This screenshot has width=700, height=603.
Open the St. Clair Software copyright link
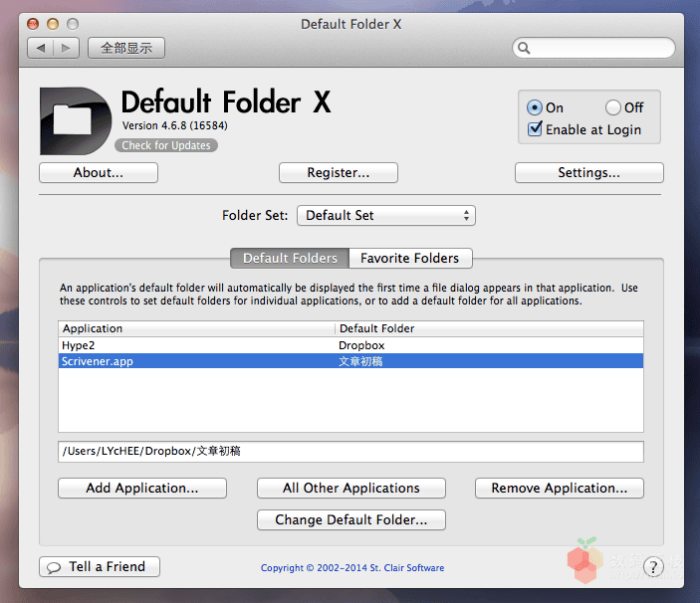(352, 568)
